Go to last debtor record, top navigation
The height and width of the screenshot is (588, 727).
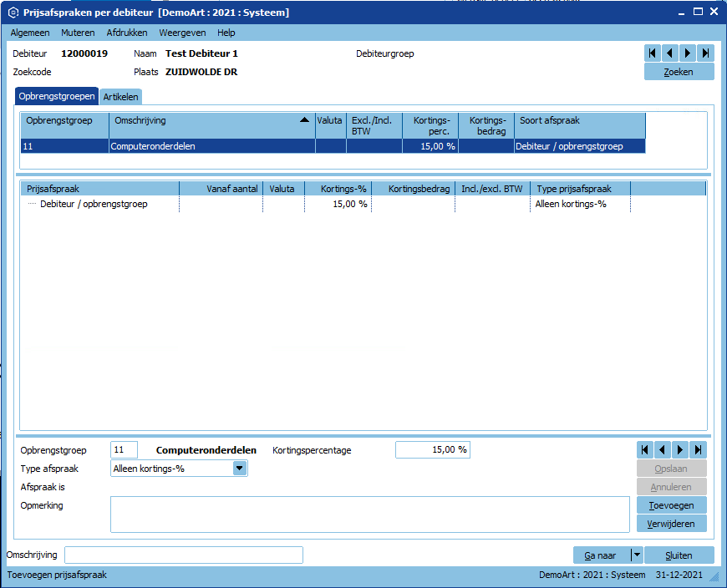click(x=705, y=53)
